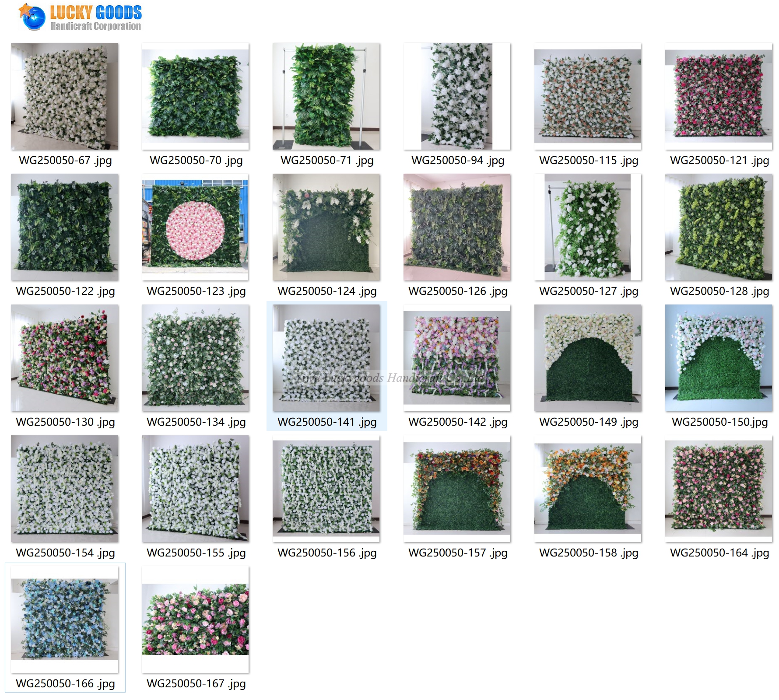This screenshot has height=700, width=779.
Task: Click the WG250050-128 filename label
Action: click(717, 290)
